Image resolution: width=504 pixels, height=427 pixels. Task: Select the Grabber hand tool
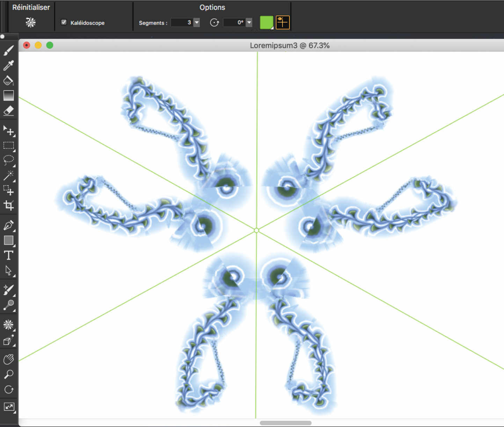tap(8, 359)
